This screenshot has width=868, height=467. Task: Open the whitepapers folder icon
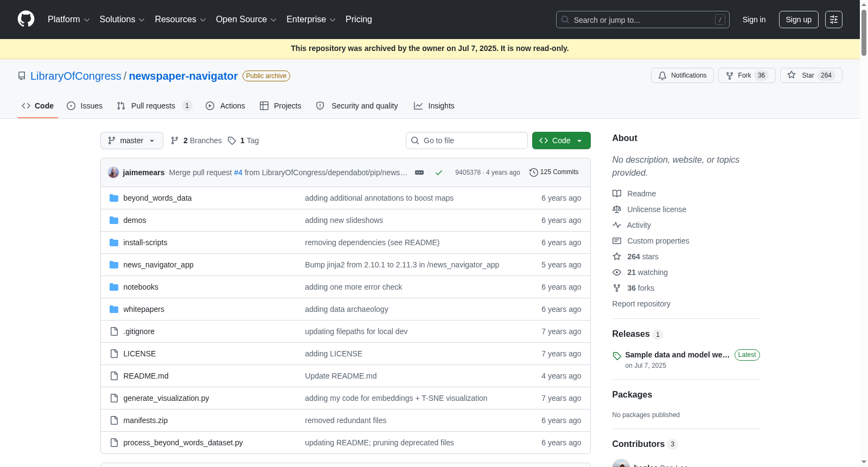[114, 309]
